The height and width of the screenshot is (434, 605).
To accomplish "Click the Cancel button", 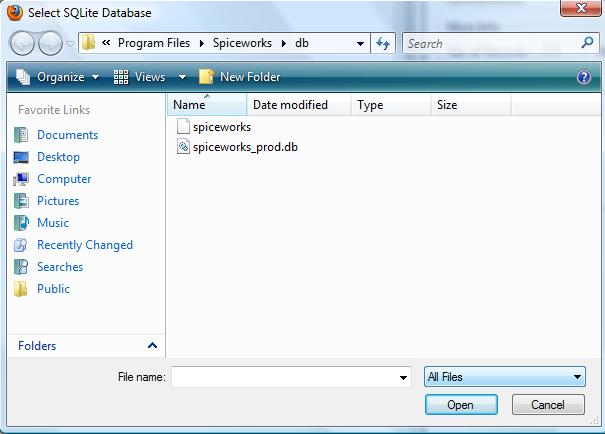I will (548, 405).
